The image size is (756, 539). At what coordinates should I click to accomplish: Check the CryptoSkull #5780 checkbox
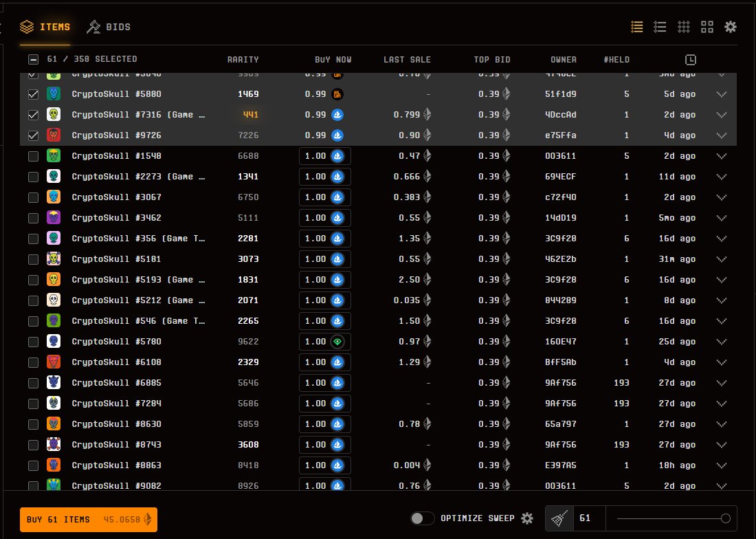(33, 342)
